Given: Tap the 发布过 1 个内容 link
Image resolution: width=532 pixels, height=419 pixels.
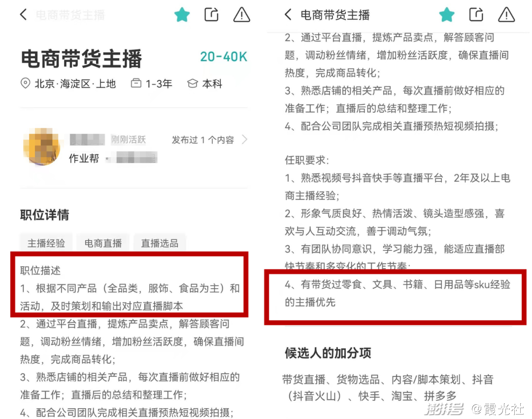Looking at the screenshot, I should (202, 140).
